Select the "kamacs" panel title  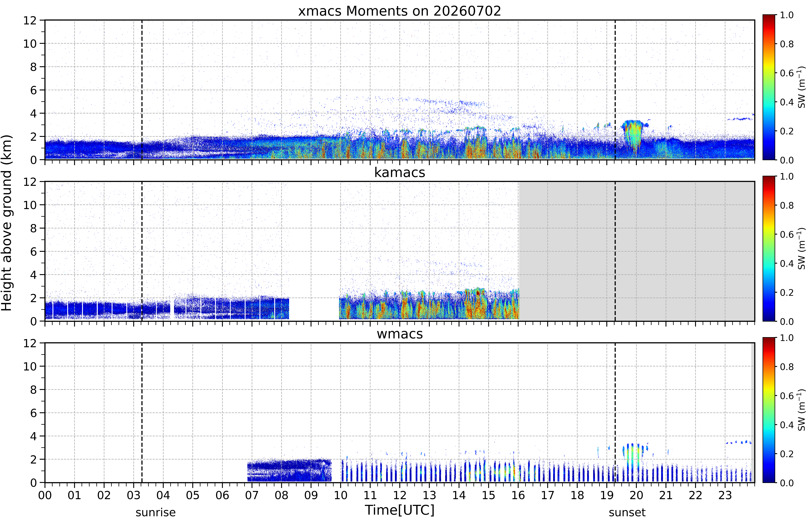(x=400, y=172)
